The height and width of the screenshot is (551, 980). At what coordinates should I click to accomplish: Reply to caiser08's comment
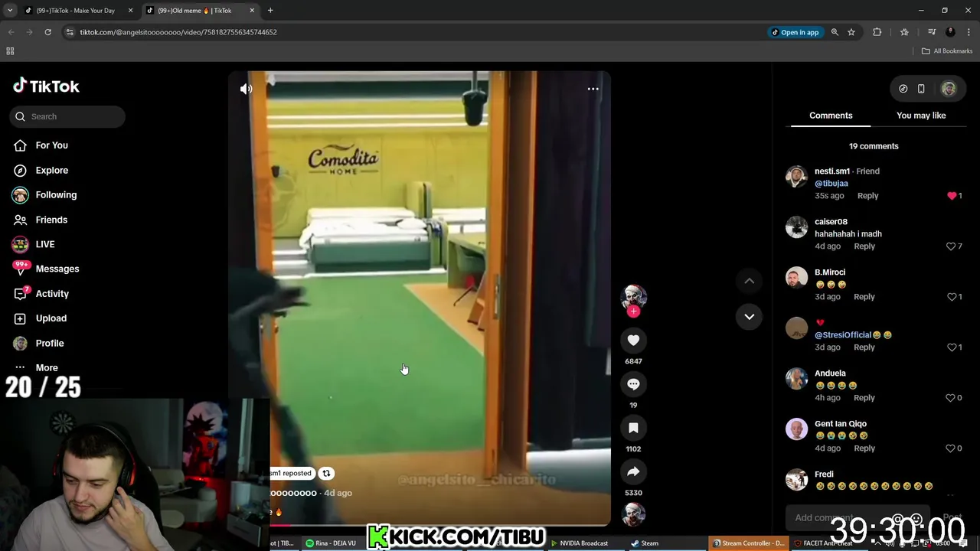(x=864, y=246)
